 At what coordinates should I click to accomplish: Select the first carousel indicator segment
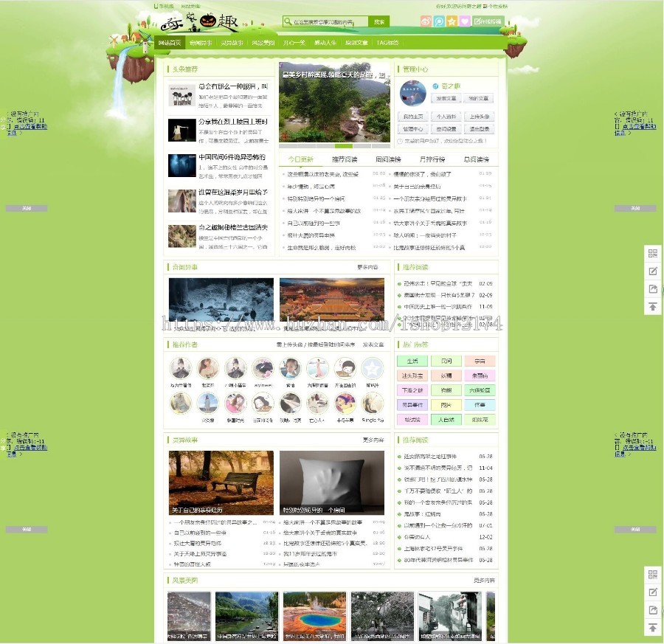(x=288, y=145)
